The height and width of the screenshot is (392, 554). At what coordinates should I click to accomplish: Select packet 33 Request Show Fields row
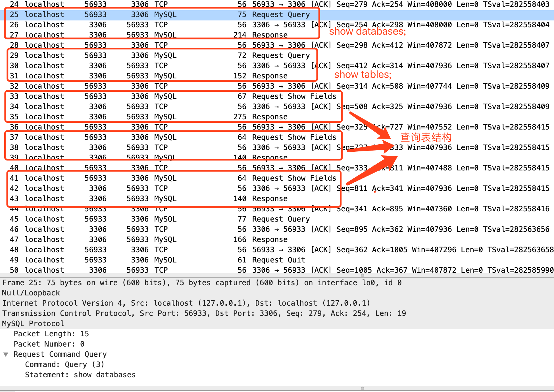click(277, 97)
